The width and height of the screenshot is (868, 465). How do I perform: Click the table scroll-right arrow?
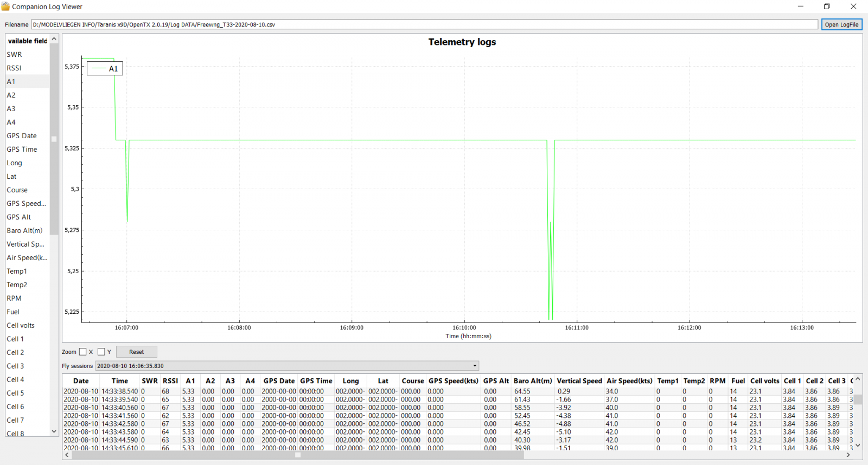[848, 455]
